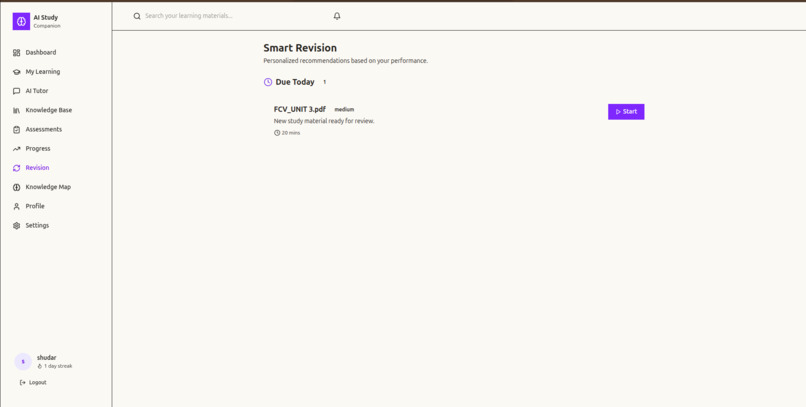Click the AI Tutor chat bubble icon
Image resolution: width=806 pixels, height=407 pixels.
click(16, 91)
